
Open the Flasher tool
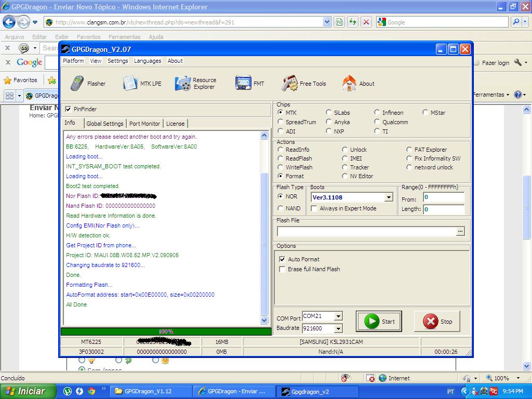(88, 84)
